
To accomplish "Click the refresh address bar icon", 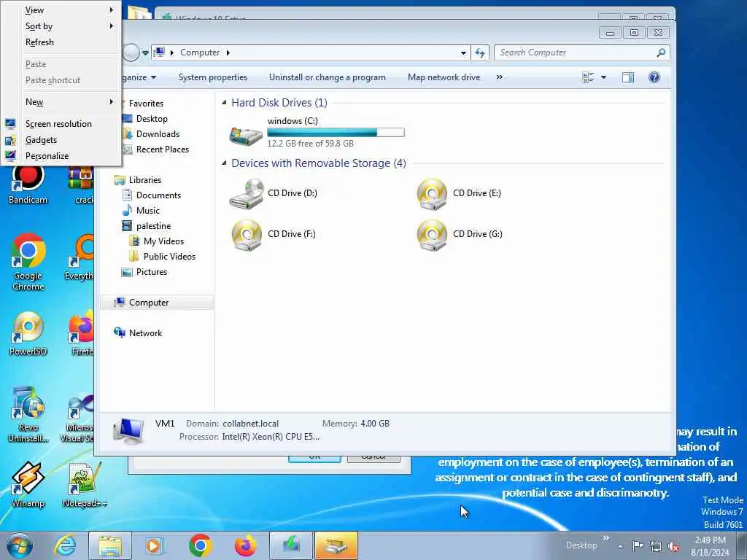I will coord(480,52).
